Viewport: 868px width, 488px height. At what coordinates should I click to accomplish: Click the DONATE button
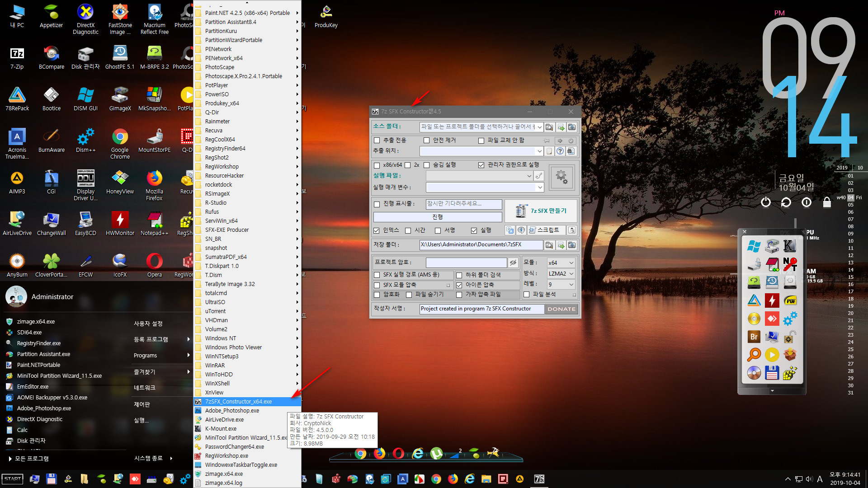561,310
